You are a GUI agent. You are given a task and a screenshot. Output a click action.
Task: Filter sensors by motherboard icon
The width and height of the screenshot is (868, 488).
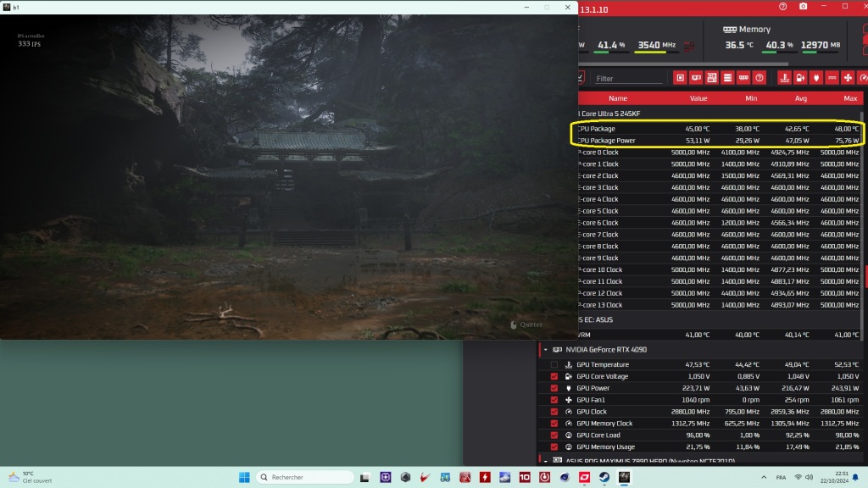712,78
